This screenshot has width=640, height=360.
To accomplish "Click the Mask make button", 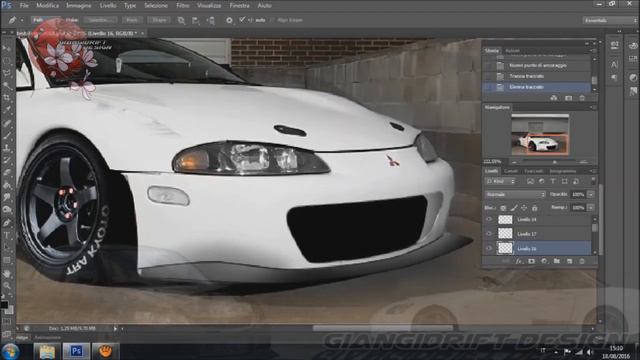I will click(x=132, y=20).
